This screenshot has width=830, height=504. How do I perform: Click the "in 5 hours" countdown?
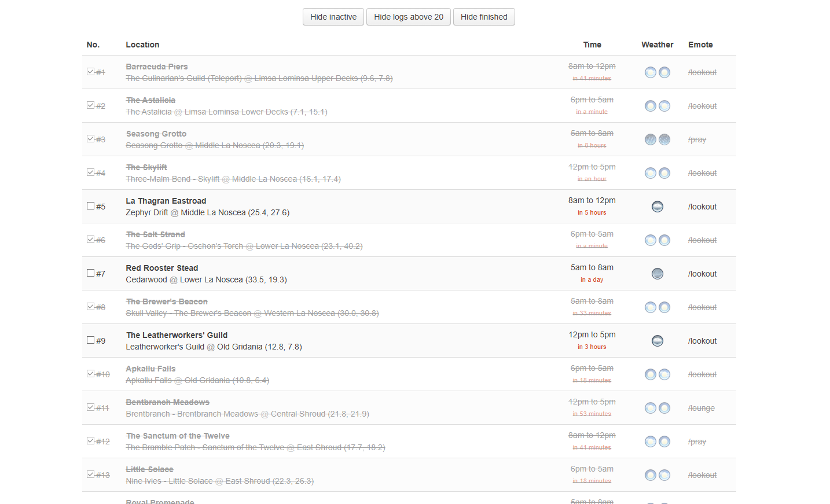pos(592,212)
